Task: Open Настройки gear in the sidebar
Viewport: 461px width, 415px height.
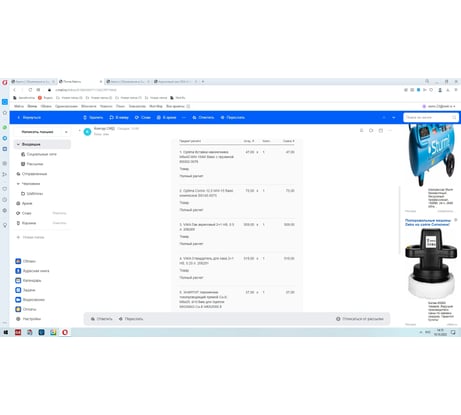Action: [18, 319]
